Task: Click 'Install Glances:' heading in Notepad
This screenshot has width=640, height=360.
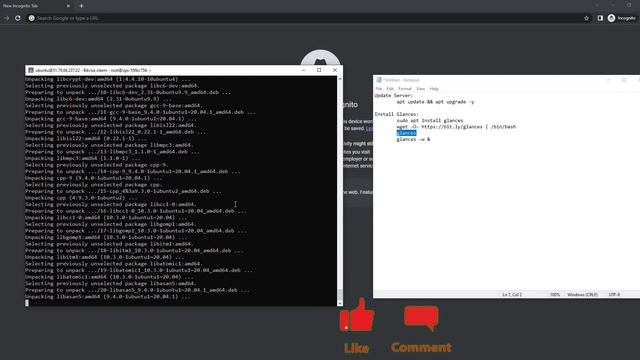Action: click(396, 114)
